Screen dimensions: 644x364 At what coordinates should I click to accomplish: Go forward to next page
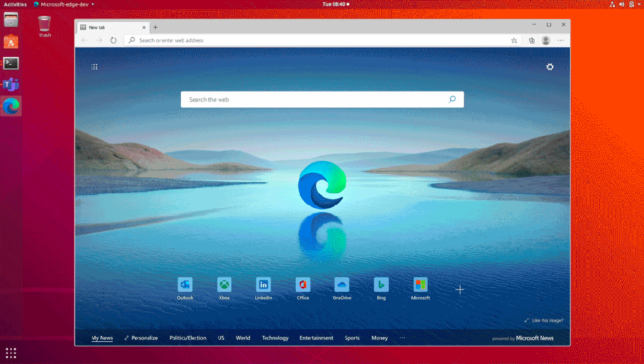[99, 40]
